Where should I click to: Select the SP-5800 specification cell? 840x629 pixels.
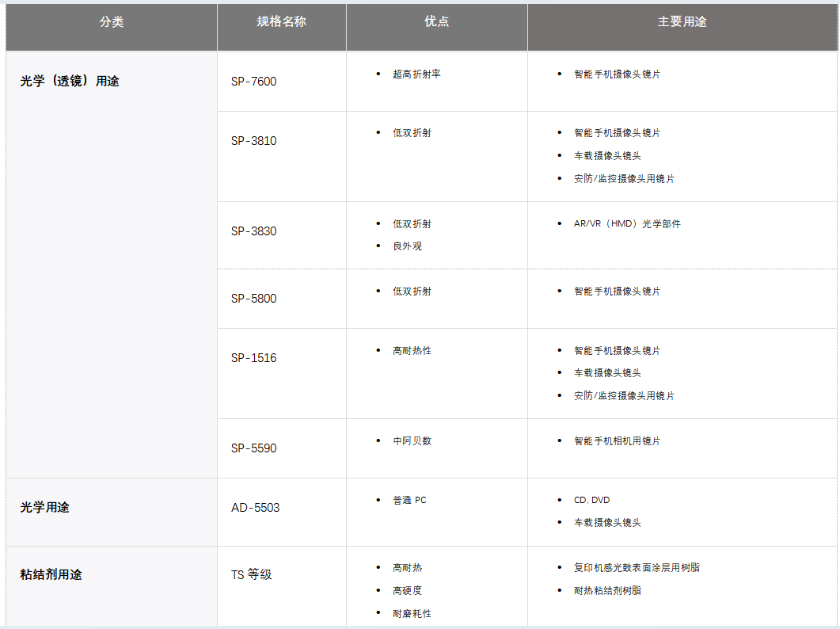click(254, 299)
